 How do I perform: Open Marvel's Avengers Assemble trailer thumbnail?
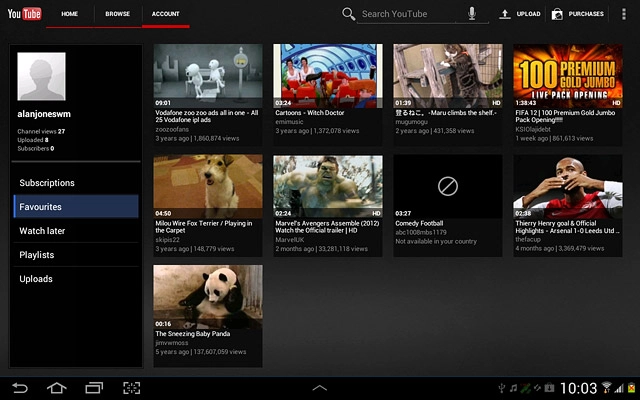[x=328, y=187]
